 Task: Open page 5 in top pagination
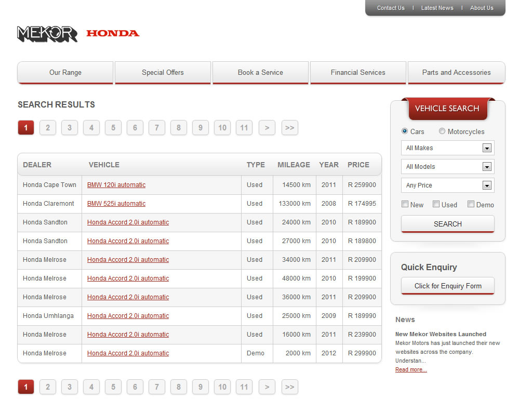(113, 128)
